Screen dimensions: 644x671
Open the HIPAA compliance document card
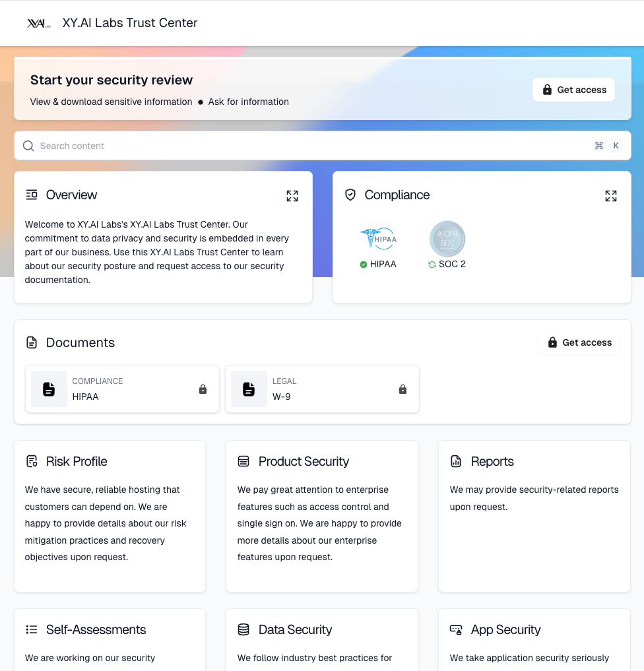[x=122, y=389]
